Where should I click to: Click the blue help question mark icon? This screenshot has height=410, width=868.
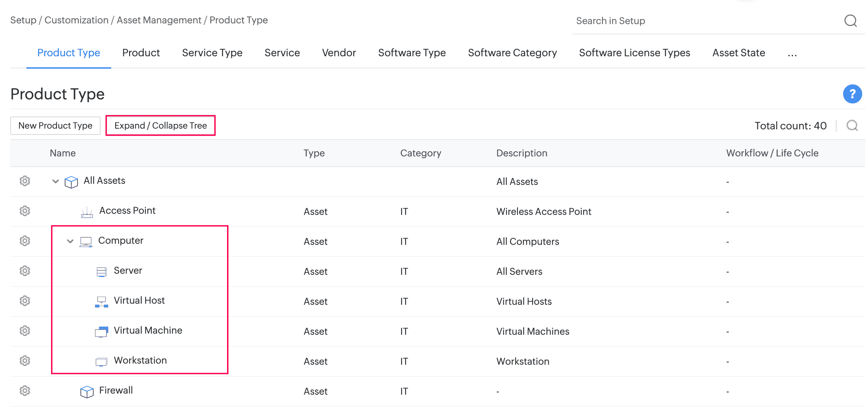[852, 94]
